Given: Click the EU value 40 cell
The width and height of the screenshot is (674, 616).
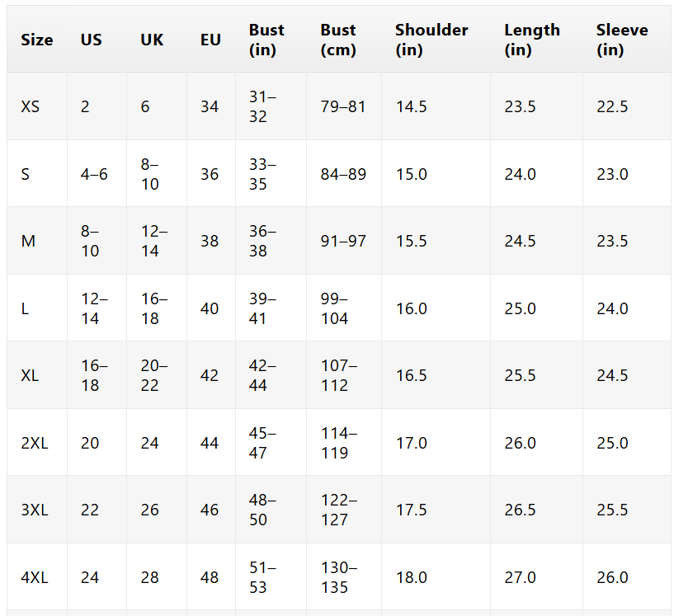Looking at the screenshot, I should point(211,308).
